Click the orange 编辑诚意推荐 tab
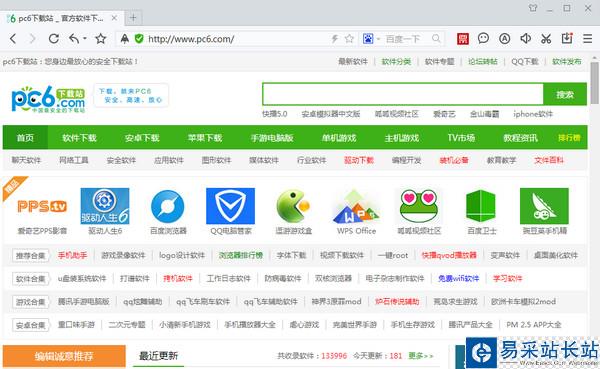The height and width of the screenshot is (369, 600). (x=64, y=356)
